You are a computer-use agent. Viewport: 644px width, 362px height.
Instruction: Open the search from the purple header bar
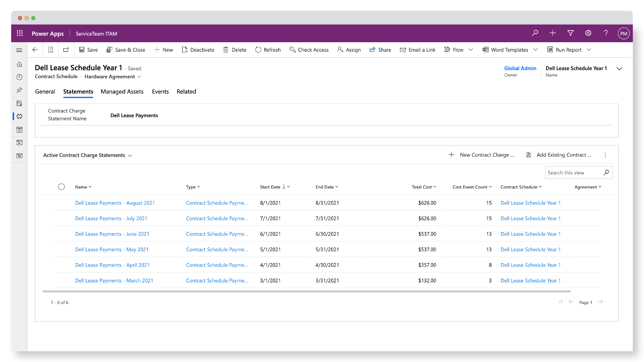[535, 33]
